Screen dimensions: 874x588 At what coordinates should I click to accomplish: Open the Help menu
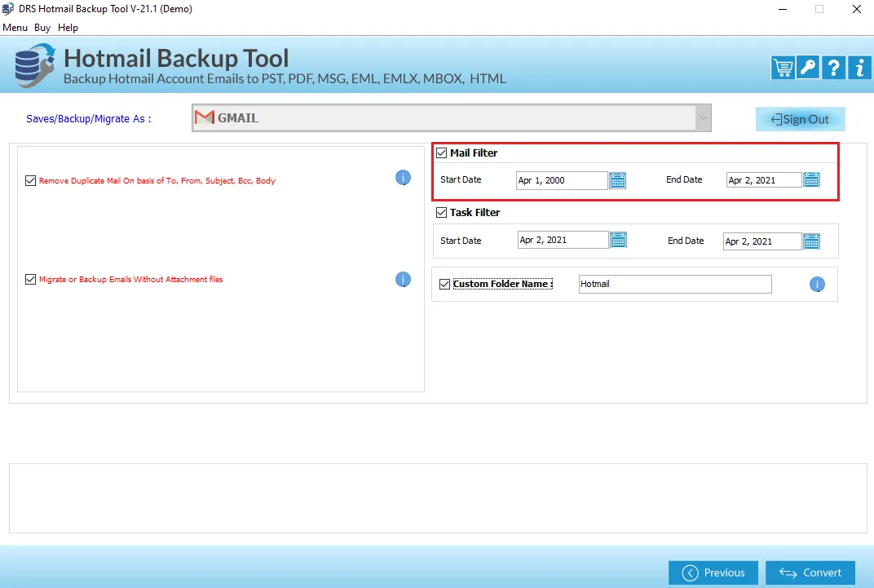68,28
